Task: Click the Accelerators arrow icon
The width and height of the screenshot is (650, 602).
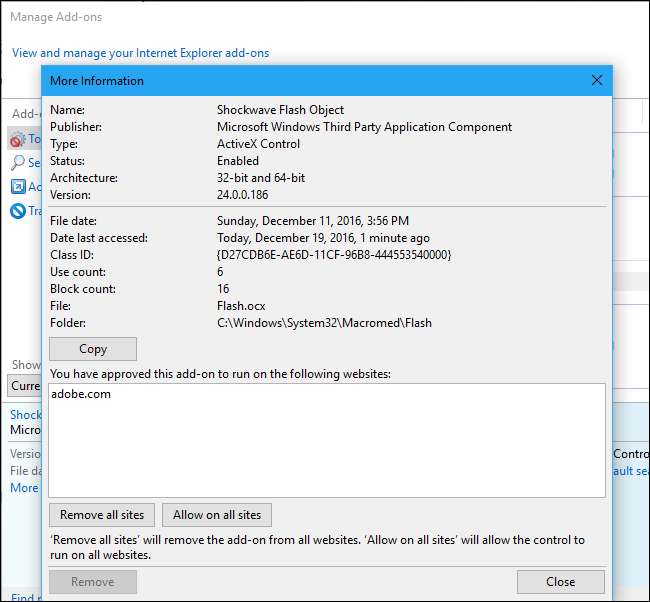Action: [18, 187]
